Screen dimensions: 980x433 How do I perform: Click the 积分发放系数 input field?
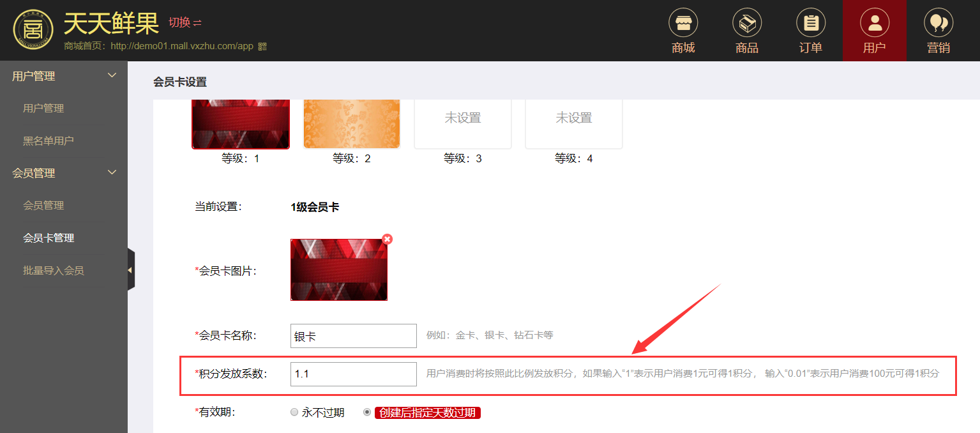pyautogui.click(x=353, y=374)
